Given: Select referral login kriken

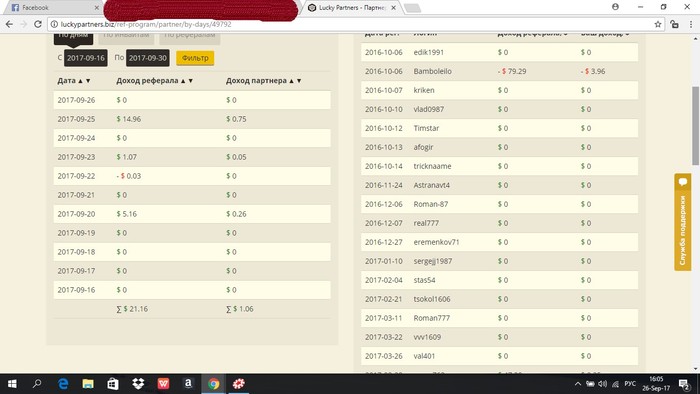Looking at the screenshot, I should [424, 90].
